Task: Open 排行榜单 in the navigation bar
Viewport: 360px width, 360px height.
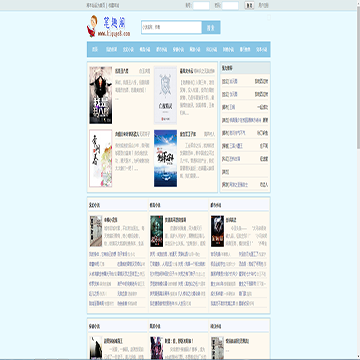Action: pos(245,49)
